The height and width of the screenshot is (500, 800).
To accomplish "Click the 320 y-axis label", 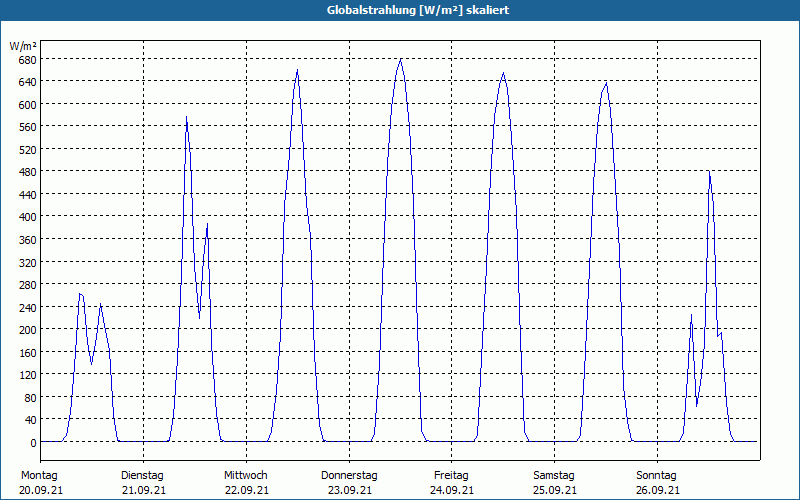I will tap(27, 262).
